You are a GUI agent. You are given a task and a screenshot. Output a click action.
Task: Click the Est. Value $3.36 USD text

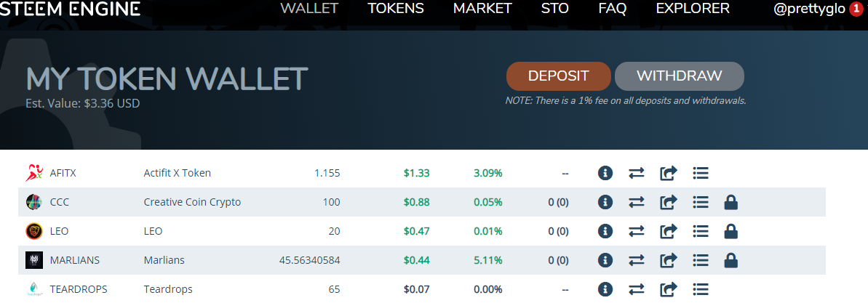(x=82, y=103)
